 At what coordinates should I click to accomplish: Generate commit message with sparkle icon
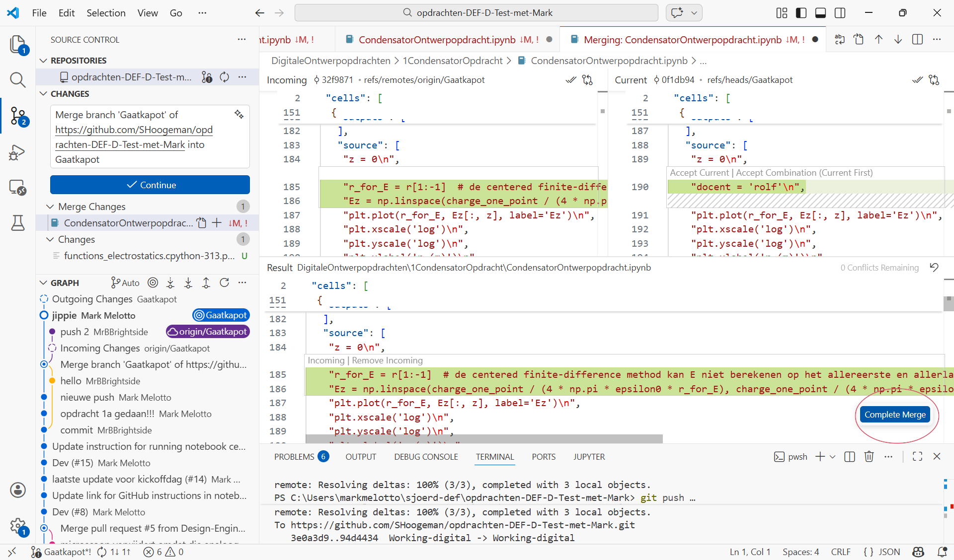point(239,115)
